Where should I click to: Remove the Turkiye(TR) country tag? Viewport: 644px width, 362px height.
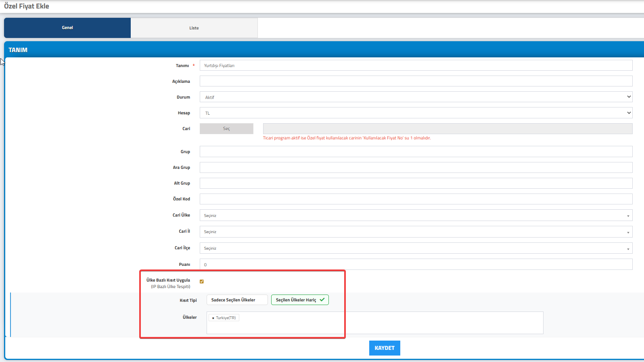(213, 318)
